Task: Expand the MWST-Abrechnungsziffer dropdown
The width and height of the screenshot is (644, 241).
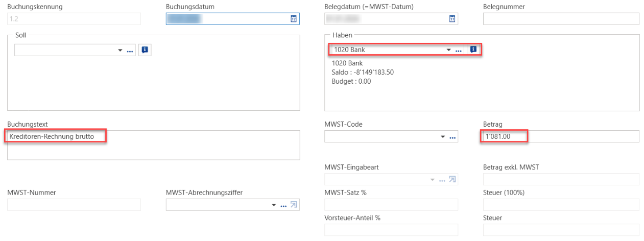Action: (274, 205)
